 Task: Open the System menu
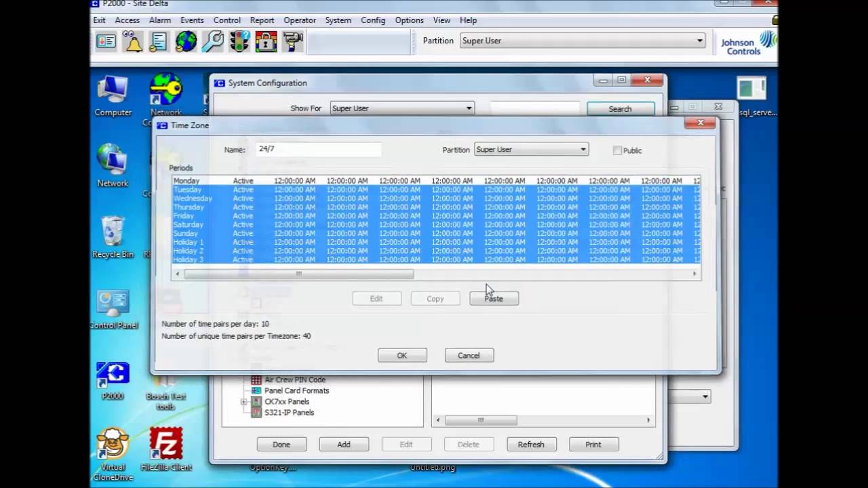[338, 20]
